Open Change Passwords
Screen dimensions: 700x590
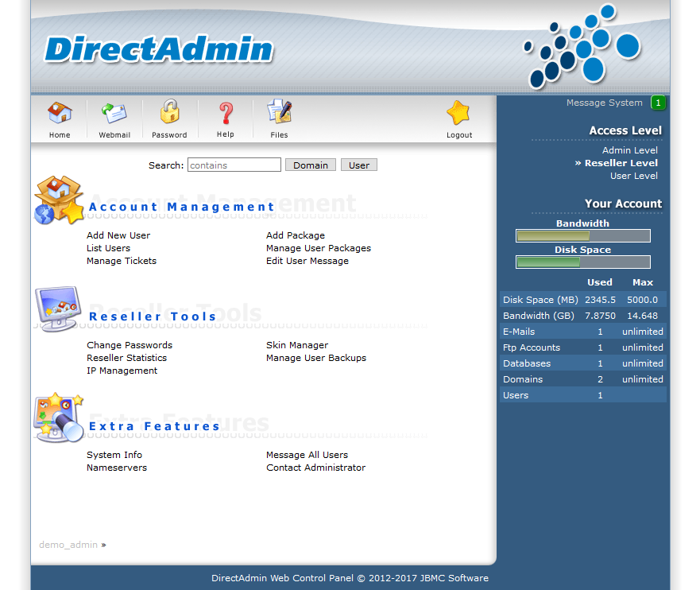130,345
